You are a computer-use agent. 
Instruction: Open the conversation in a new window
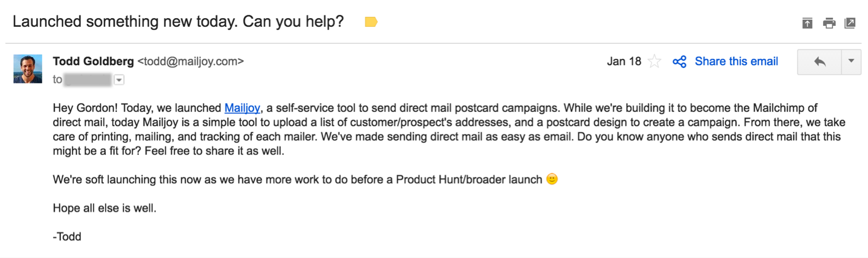point(850,23)
